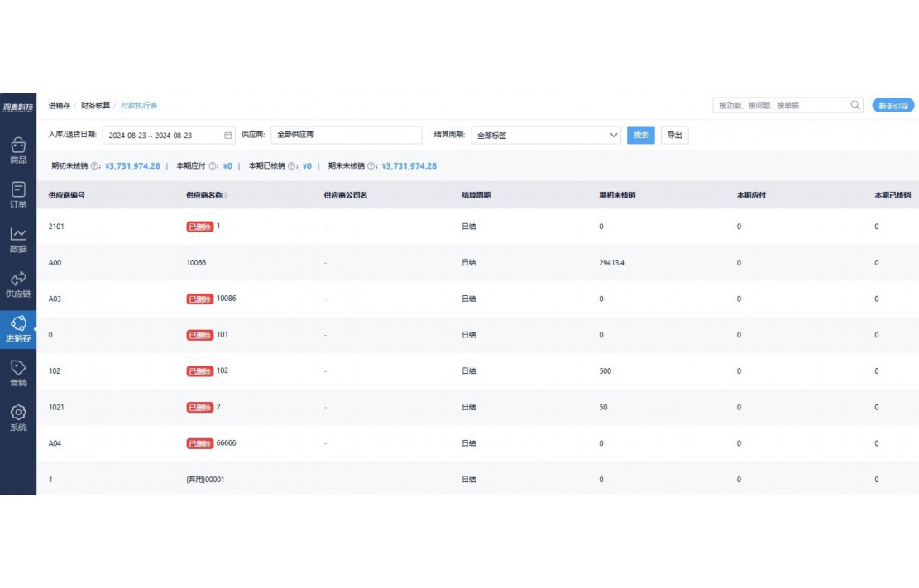Select supplier code A00 cell
Image resolution: width=919 pixels, height=588 pixels.
pyautogui.click(x=55, y=263)
